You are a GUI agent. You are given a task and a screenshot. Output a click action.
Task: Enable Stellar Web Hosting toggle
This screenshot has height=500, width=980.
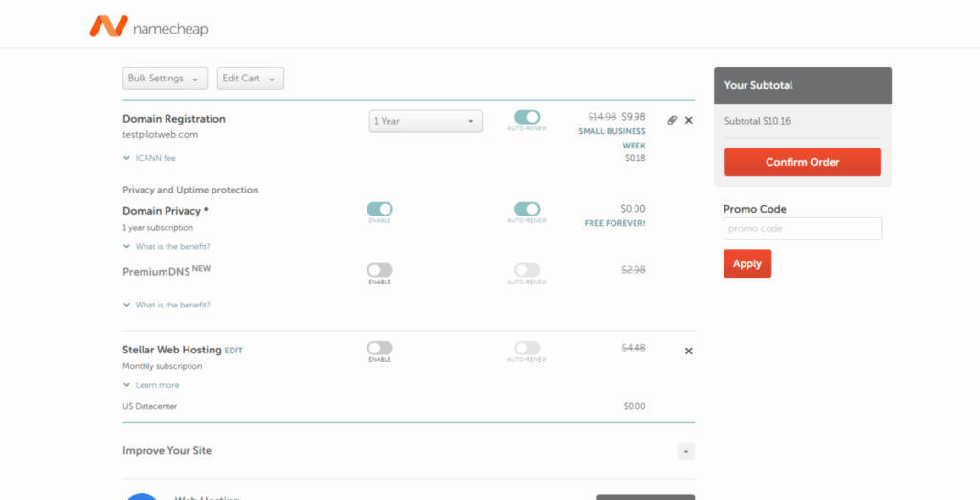tap(380, 348)
